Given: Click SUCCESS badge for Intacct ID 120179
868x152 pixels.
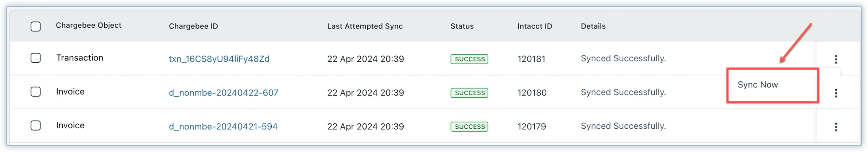Looking at the screenshot, I should coord(469,127).
